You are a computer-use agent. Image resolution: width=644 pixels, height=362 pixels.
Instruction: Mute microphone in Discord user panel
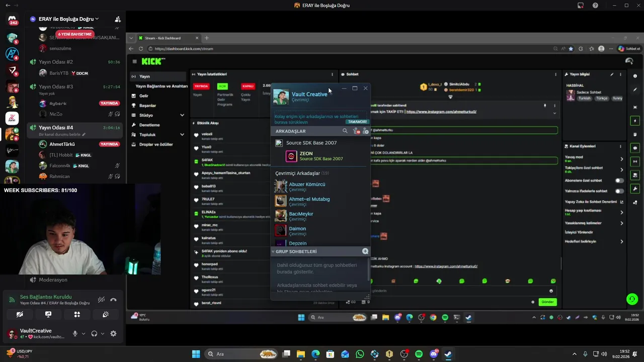coord(75,333)
